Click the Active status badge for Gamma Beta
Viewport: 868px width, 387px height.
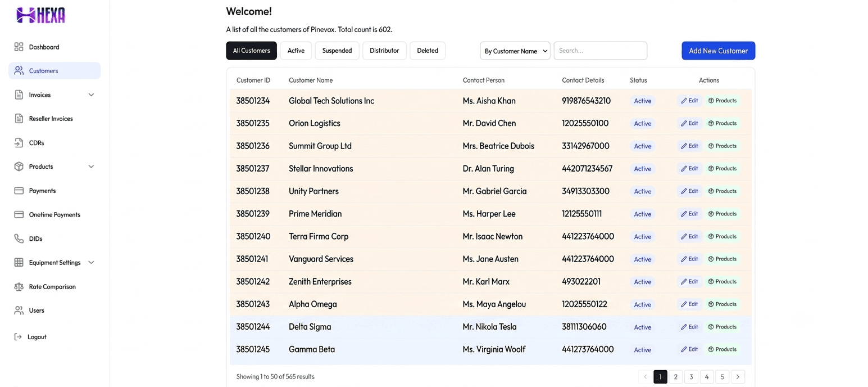coord(643,350)
